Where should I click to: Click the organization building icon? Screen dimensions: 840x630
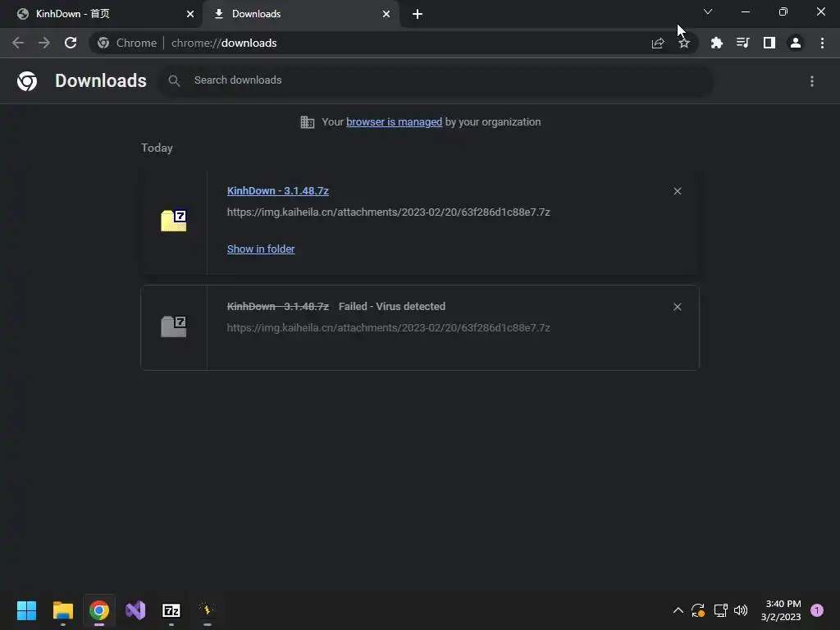pyautogui.click(x=308, y=122)
